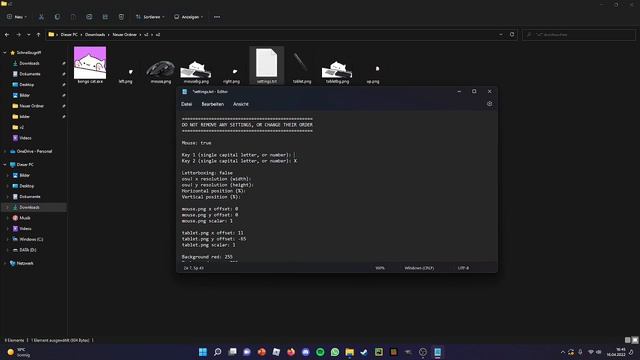
Task: Open the Bearbeiten menu in Notepad
Action: 213,104
